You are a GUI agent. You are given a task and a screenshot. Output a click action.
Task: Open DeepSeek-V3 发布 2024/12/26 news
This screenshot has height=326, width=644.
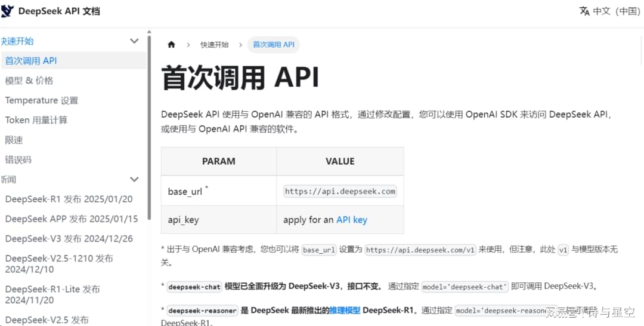(x=69, y=238)
